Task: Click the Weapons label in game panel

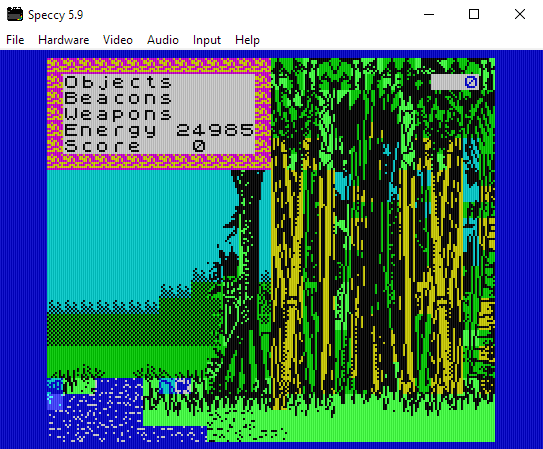Action: (118, 114)
